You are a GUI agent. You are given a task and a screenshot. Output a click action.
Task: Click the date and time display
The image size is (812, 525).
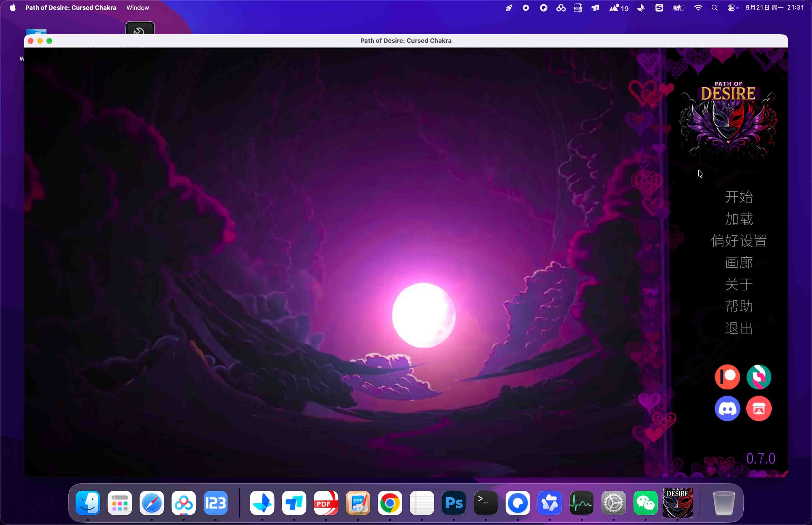(x=775, y=7)
